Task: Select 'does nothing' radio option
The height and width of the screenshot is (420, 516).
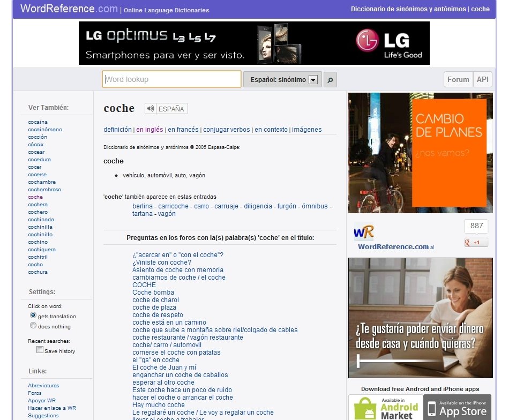Action: click(33, 325)
